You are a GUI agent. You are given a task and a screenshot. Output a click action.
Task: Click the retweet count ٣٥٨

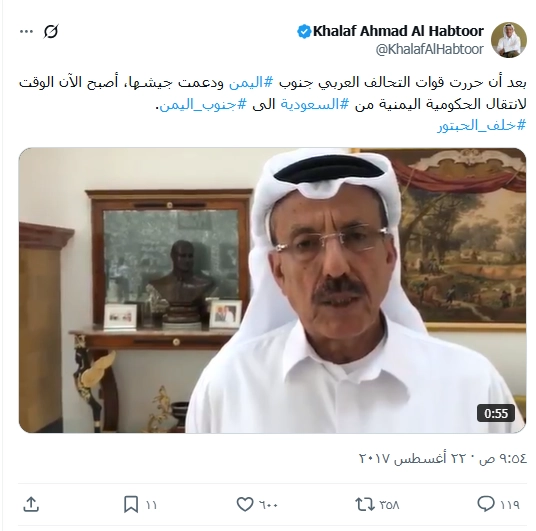pyautogui.click(x=389, y=505)
